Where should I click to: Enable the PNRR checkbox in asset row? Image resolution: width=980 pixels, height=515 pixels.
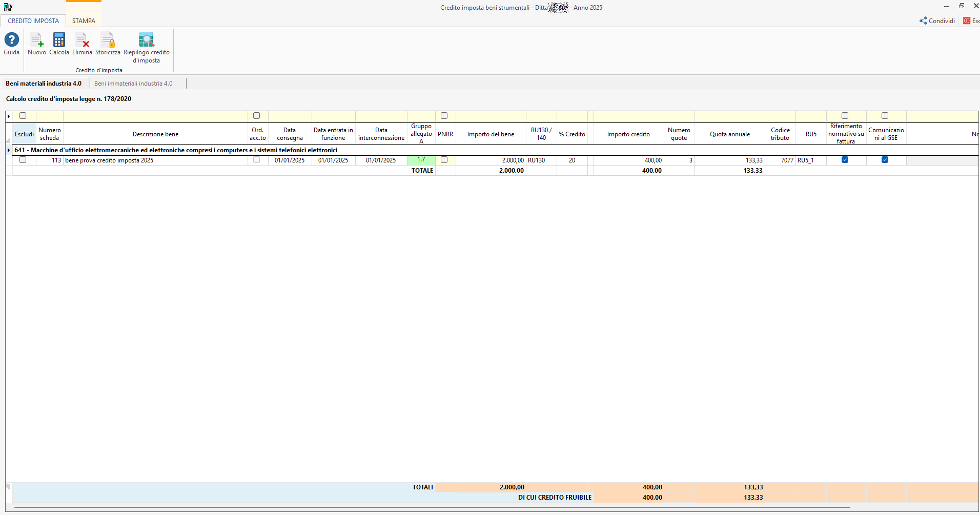point(444,160)
